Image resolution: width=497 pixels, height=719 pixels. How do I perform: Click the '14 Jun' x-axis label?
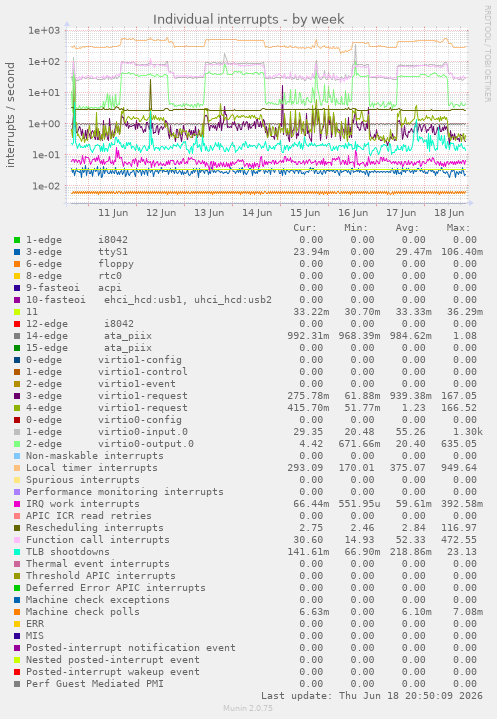pyautogui.click(x=257, y=213)
